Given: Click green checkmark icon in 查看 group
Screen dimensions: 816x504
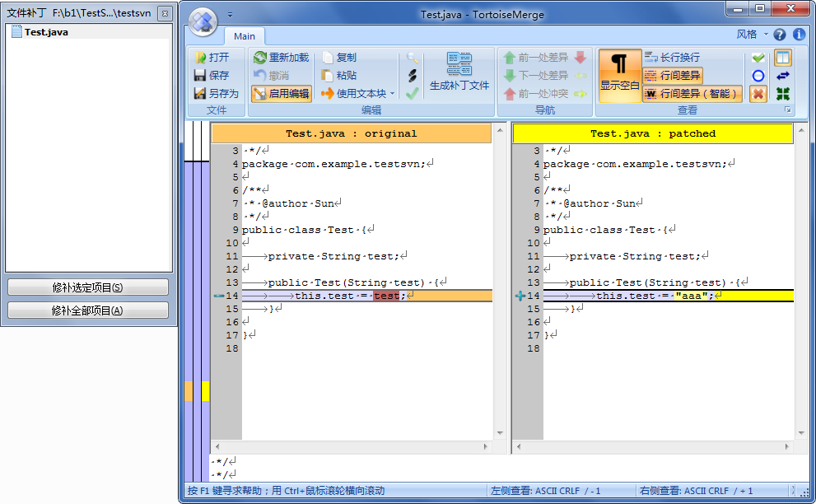Looking at the screenshot, I should 758,58.
